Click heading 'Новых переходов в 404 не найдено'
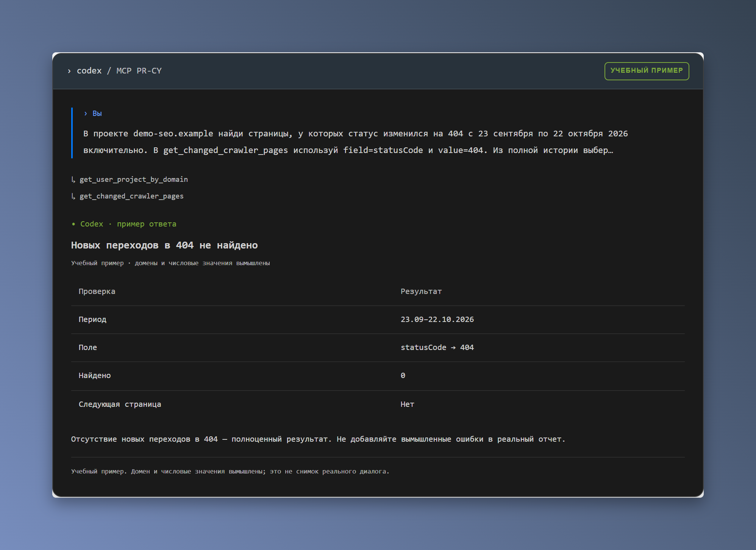756x550 pixels. click(164, 245)
